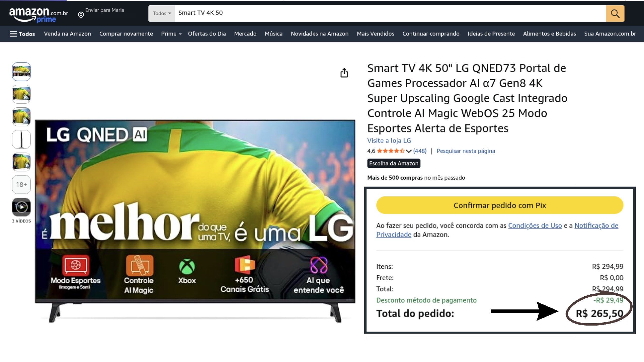The width and height of the screenshot is (644, 362).
Task: Open Alimentos e Bebidas
Action: [549, 34]
